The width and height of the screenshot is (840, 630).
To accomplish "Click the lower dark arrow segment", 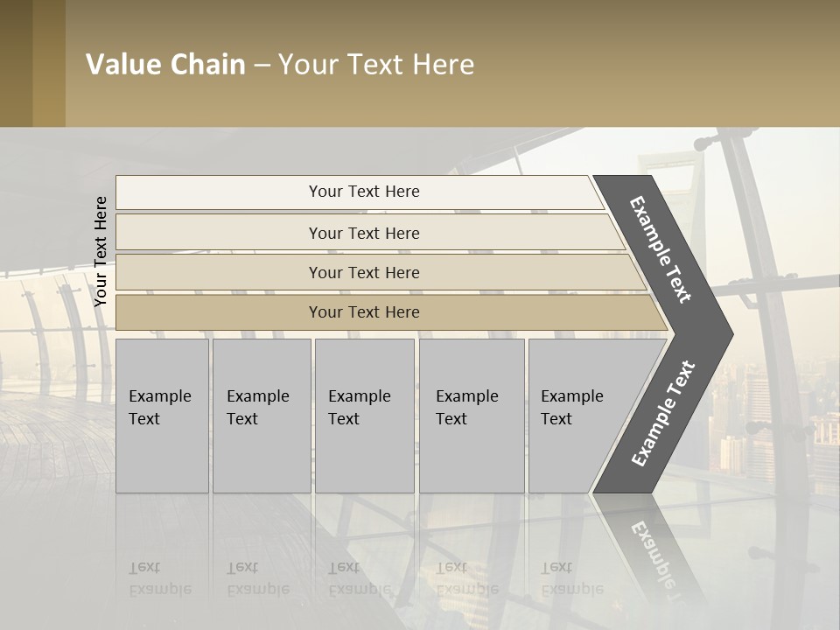I will point(663,413).
